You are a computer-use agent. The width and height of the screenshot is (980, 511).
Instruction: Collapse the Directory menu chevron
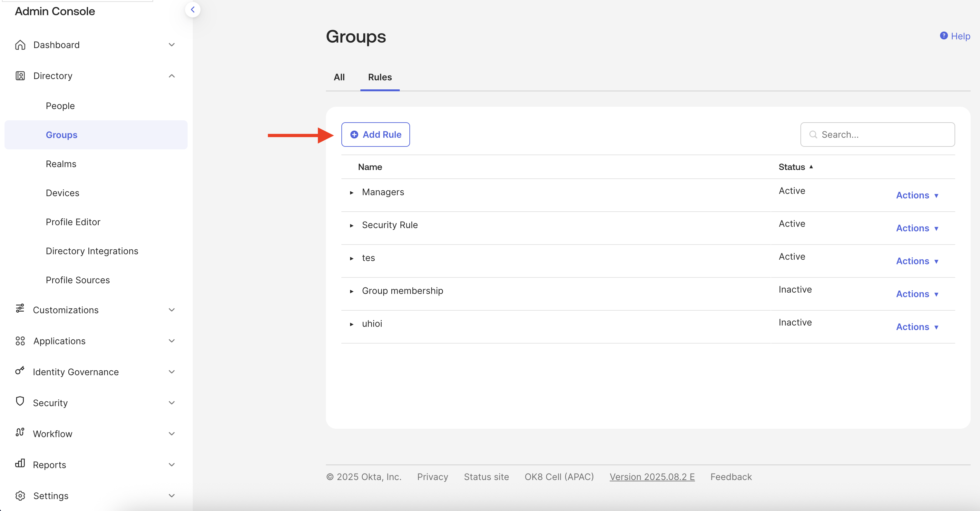point(171,76)
